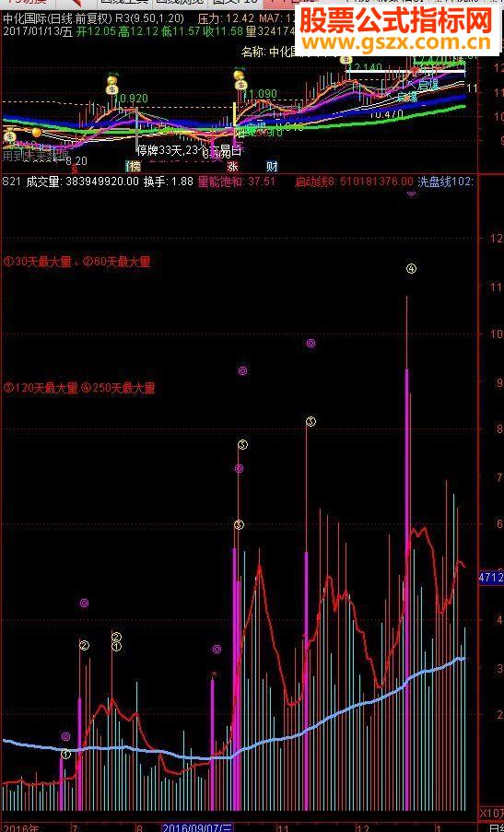Click the 启动线8: 510181376.00 readout

point(354,182)
